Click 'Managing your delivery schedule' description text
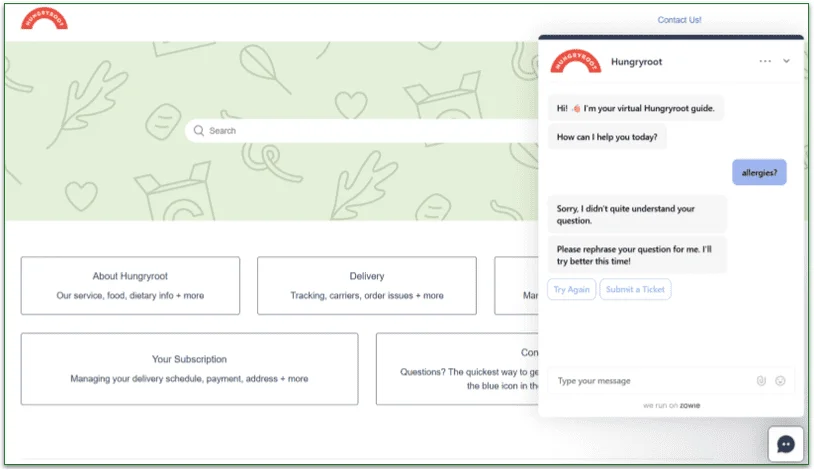Screen dimensions: 814x470 tap(189, 379)
